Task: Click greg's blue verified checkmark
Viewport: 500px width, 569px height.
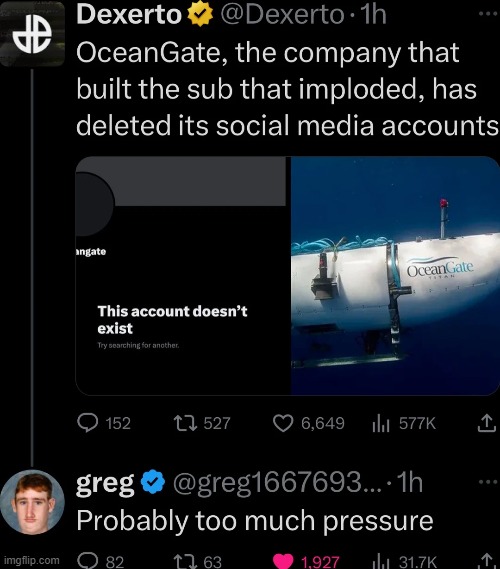Action: coord(153,482)
